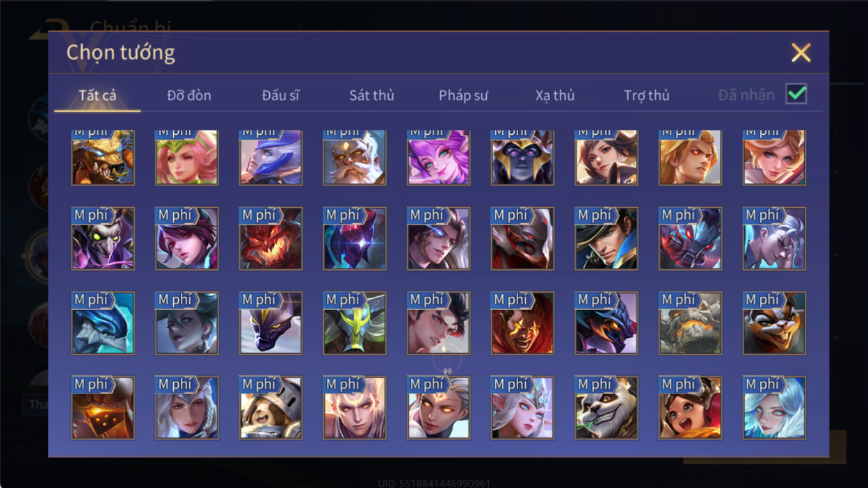
Task: Pick the white-bearded old man hero
Action: pyautogui.click(x=355, y=157)
